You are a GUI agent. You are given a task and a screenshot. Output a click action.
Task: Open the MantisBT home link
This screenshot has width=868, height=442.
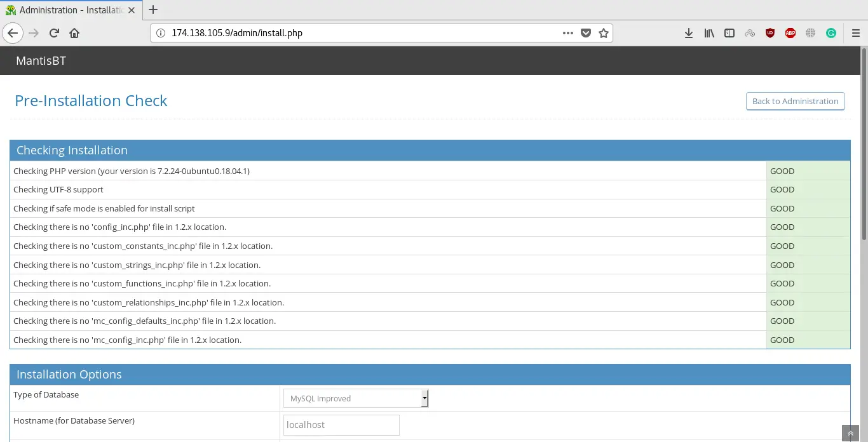pyautogui.click(x=41, y=61)
